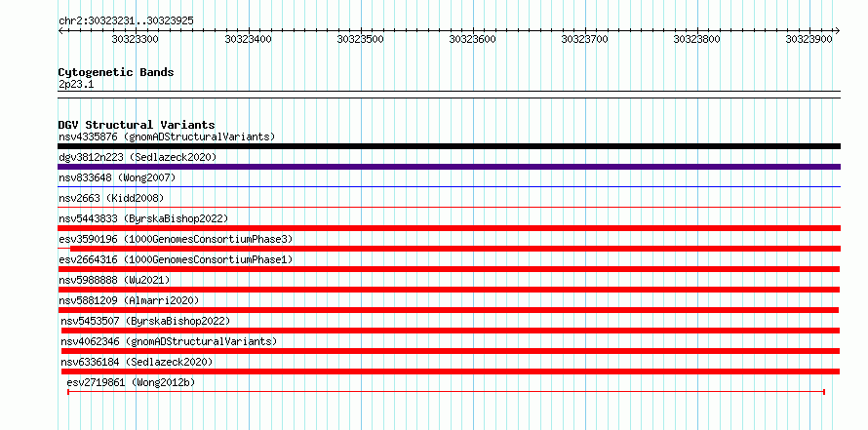Image resolution: width=868 pixels, height=430 pixels.
Task: Open the nsv5988888 Wu2021 label
Action: click(114, 280)
